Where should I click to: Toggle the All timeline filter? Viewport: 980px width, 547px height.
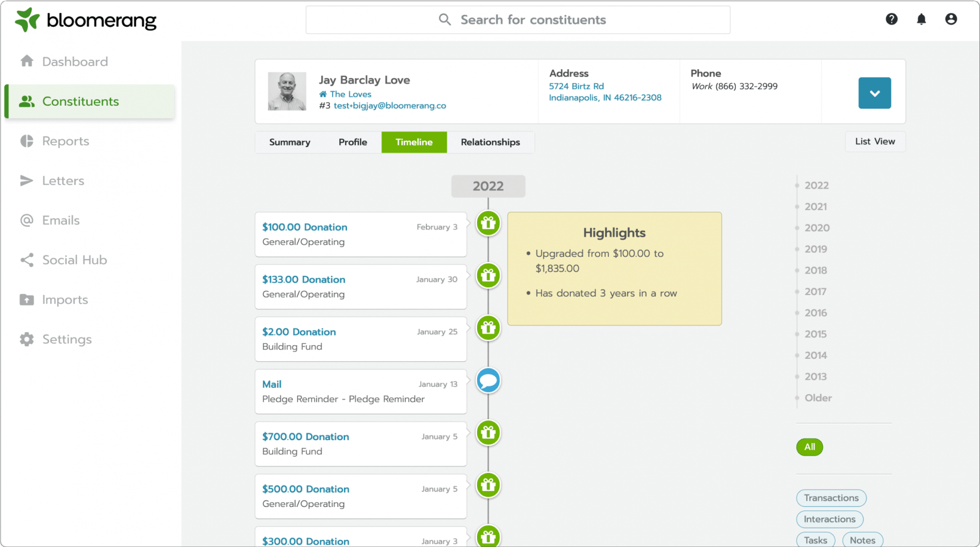[x=810, y=447]
